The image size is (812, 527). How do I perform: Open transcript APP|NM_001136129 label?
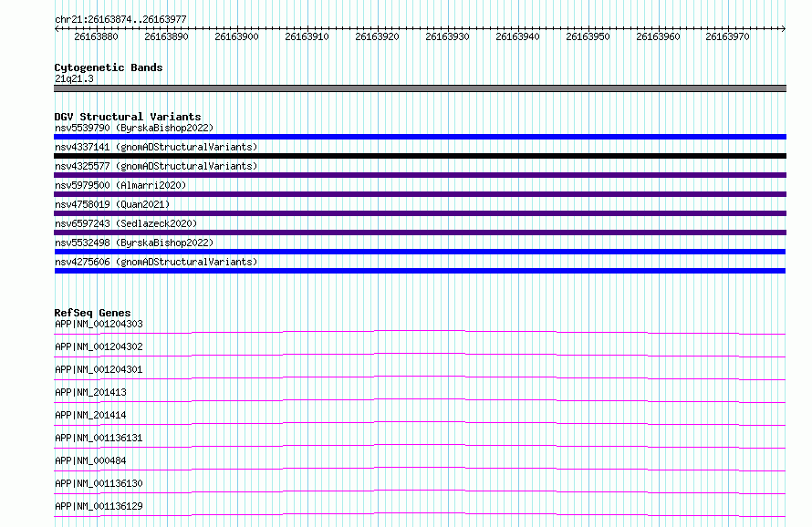[x=99, y=506]
